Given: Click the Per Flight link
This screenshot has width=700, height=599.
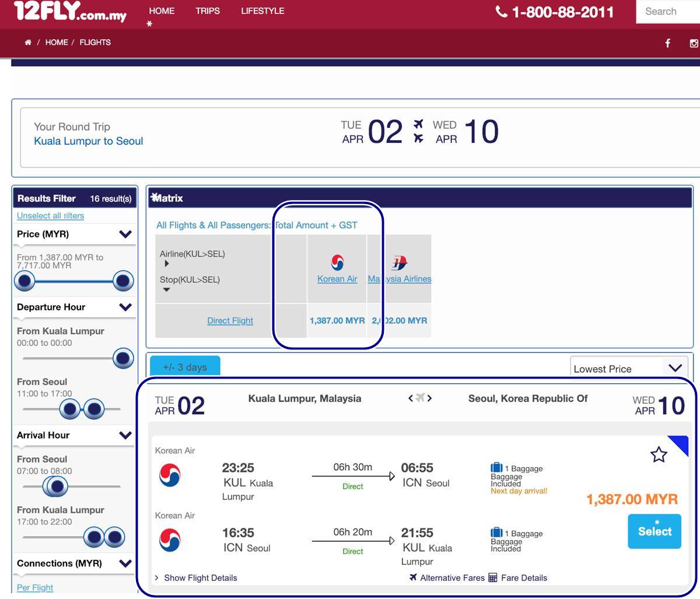Looking at the screenshot, I should (35, 587).
